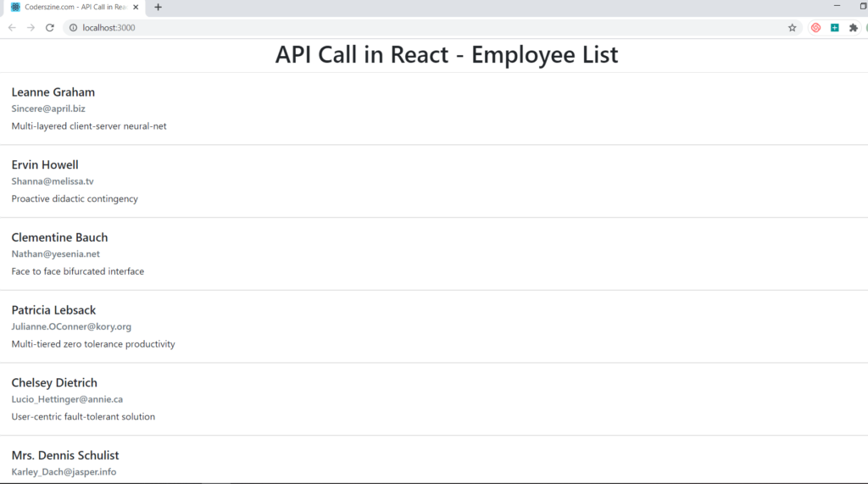
Task: Open the green plus extension icon
Action: 835,28
